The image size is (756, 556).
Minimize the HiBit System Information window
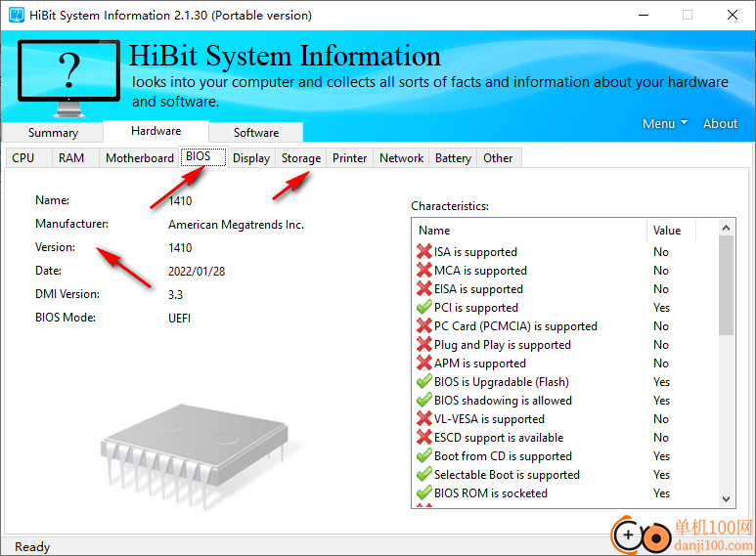pos(644,15)
